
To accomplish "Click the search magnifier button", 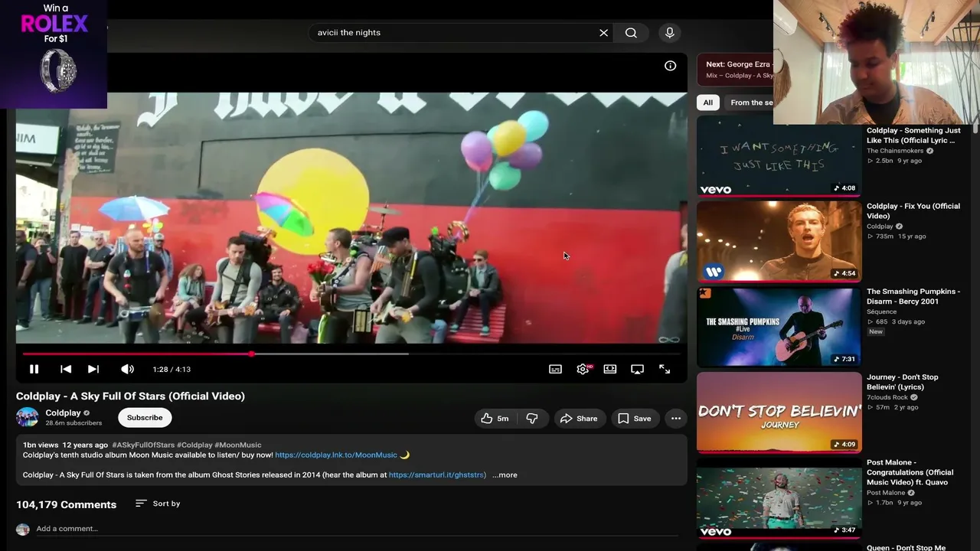I will [631, 33].
